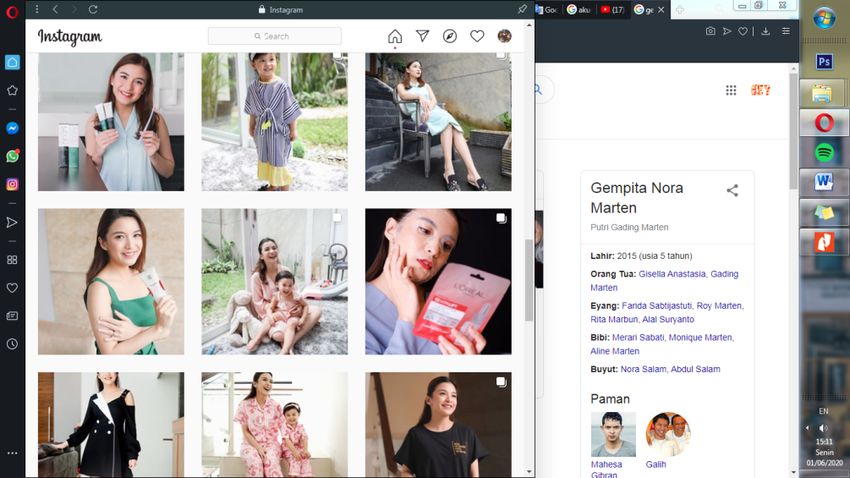The height and width of the screenshot is (478, 850).
Task: Open bookmarks star in Opera sidebar
Action: tap(12, 90)
